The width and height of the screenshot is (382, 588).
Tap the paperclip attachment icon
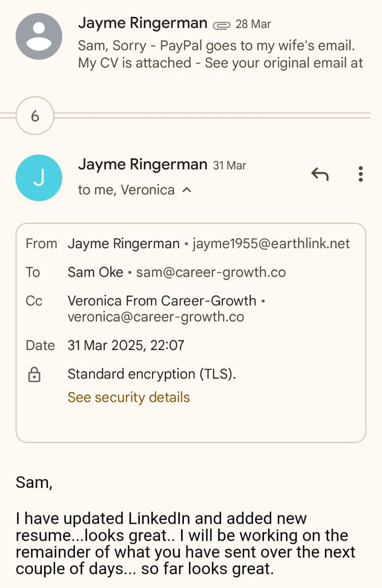pos(222,25)
